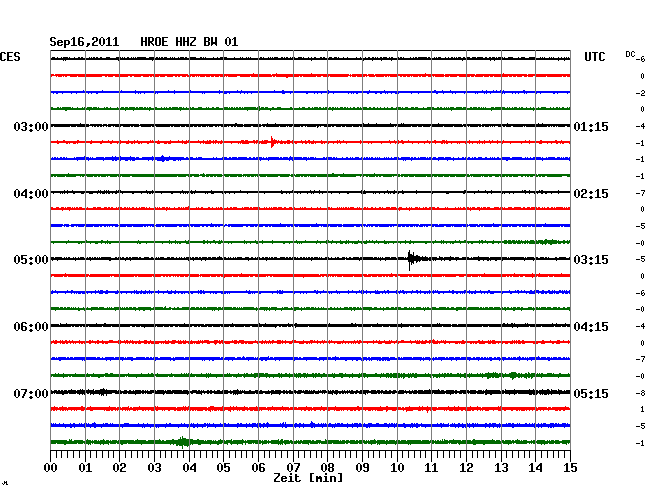The width and height of the screenshot is (650, 494).
Task: Click the 00 tick on the minute axis
Action: point(51,468)
